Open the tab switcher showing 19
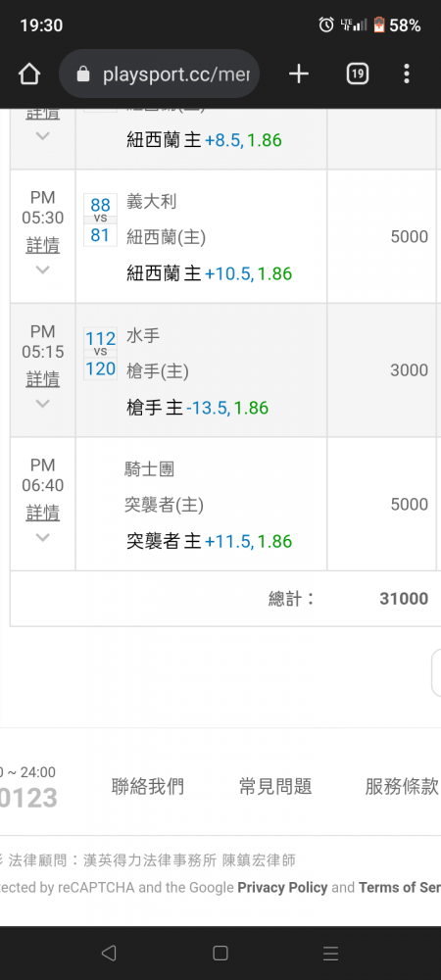Viewport: 441px width, 980px height. point(358,74)
